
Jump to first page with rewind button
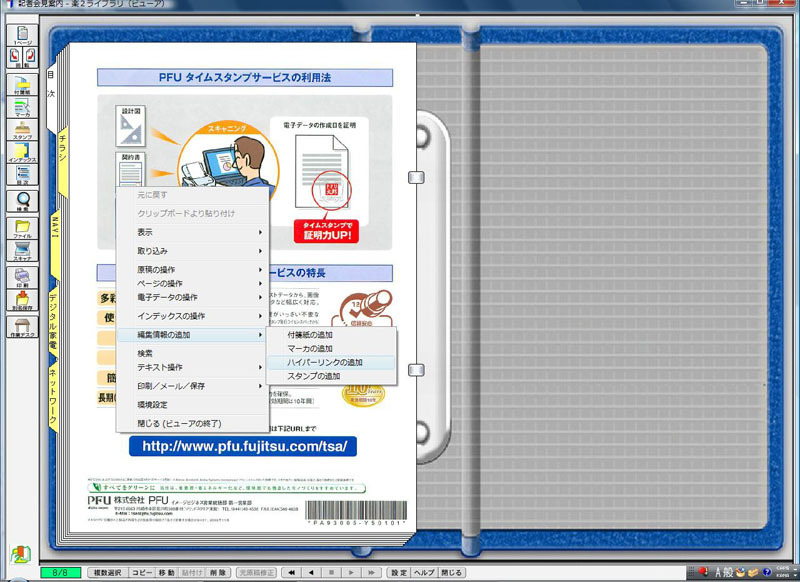tap(291, 573)
